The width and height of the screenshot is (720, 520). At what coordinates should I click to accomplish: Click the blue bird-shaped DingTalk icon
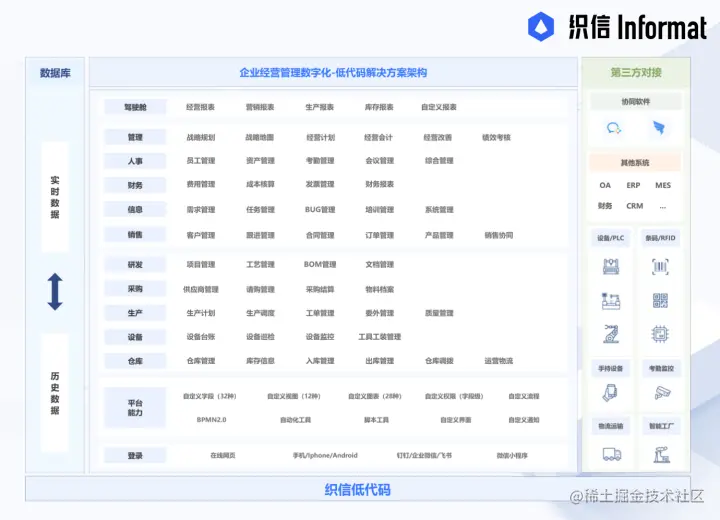(659, 127)
